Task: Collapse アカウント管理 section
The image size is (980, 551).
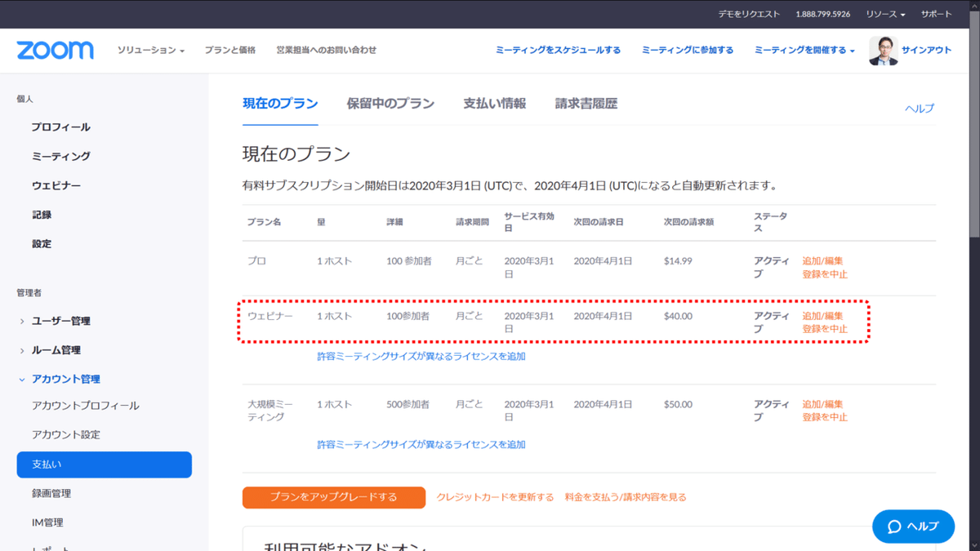Action: [x=65, y=379]
